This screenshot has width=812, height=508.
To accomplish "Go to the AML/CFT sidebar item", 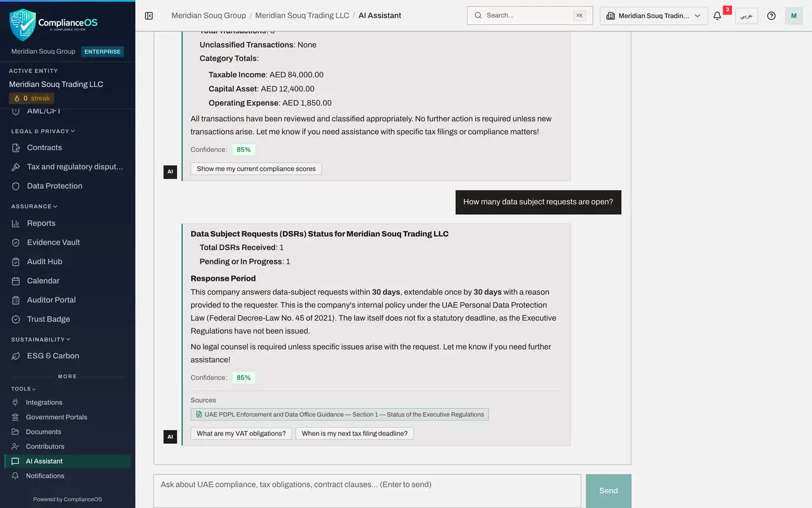I will pos(67,111).
